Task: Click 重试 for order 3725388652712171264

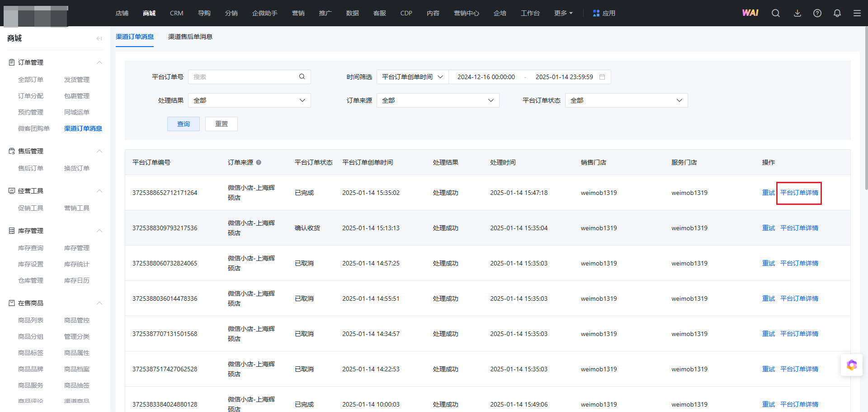Action: tap(769, 193)
